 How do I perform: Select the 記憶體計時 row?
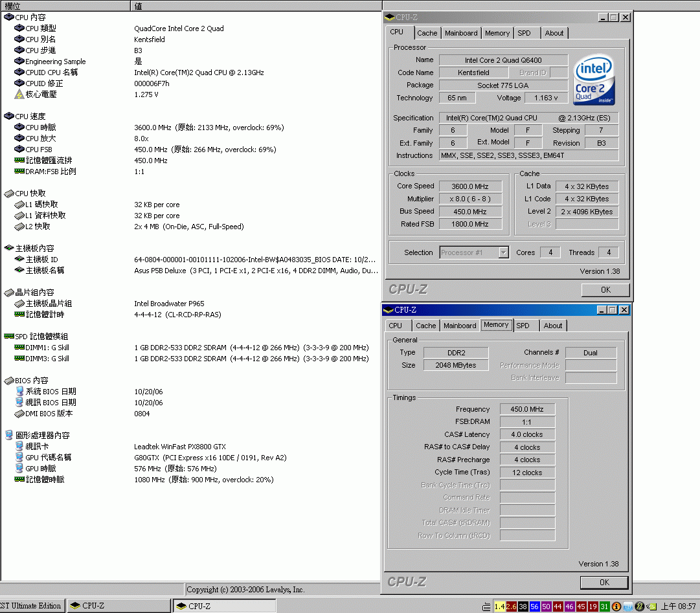click(x=191, y=315)
